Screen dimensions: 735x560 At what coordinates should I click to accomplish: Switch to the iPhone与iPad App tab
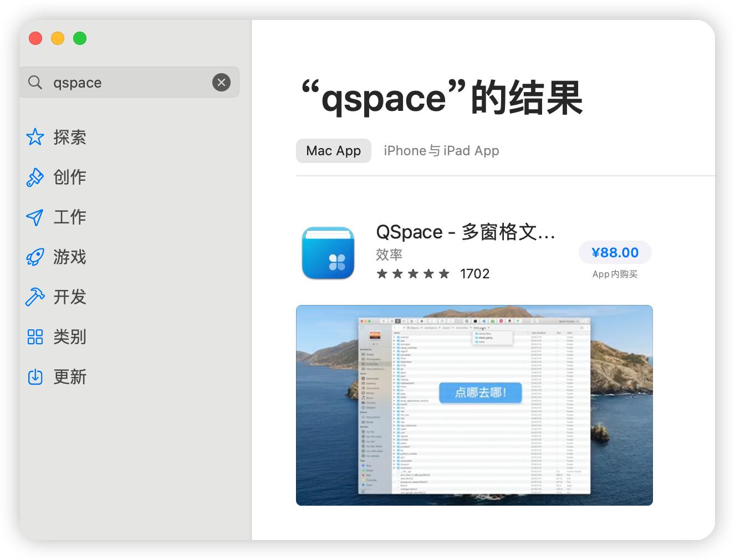pyautogui.click(x=441, y=150)
